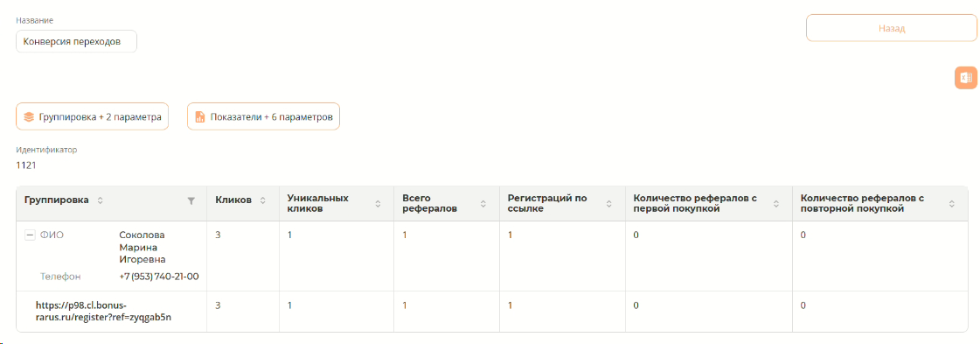
Task: Export the report to Excel
Action: (x=966, y=78)
